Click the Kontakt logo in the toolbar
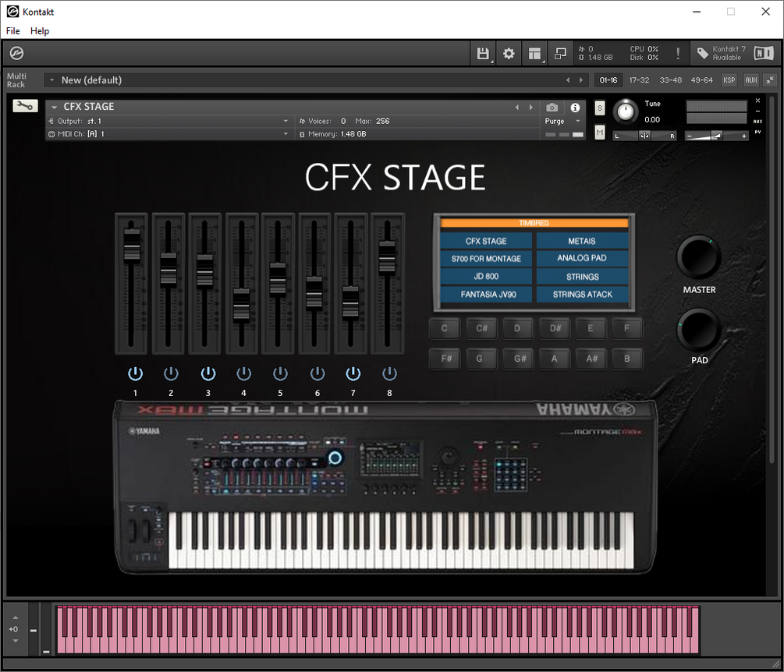Image resolution: width=784 pixels, height=672 pixels. (16, 53)
